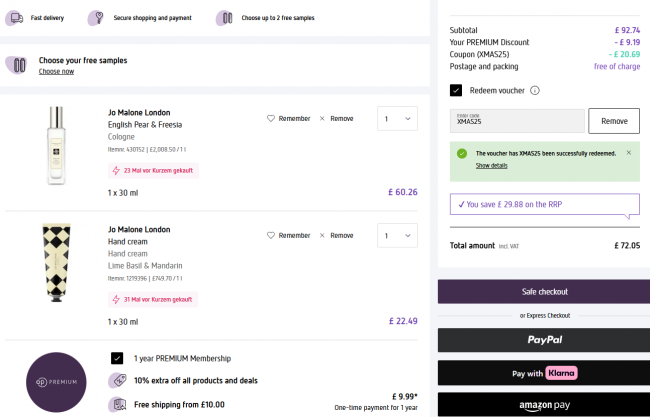
Task: Click the Fast delivery truck icon
Action: pos(14,17)
